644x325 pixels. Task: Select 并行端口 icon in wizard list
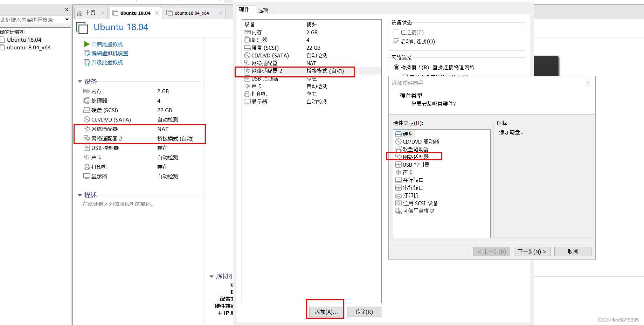[x=398, y=180]
